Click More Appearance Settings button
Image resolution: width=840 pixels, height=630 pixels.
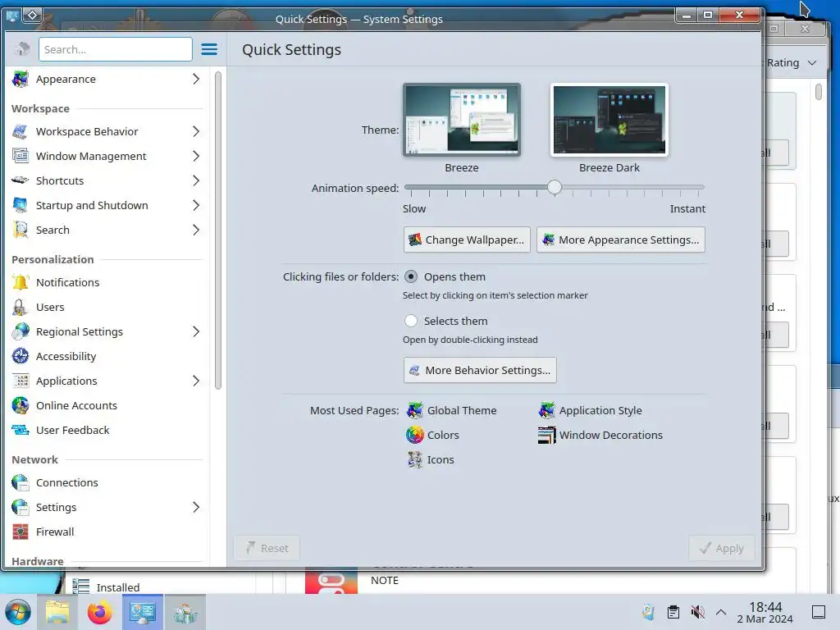pyautogui.click(x=621, y=240)
